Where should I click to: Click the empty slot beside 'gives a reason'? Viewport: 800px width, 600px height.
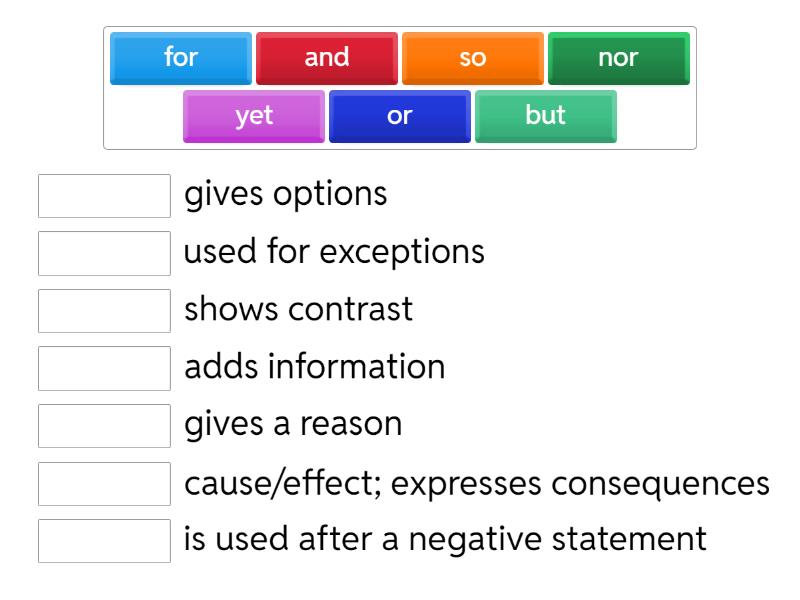coord(104,426)
